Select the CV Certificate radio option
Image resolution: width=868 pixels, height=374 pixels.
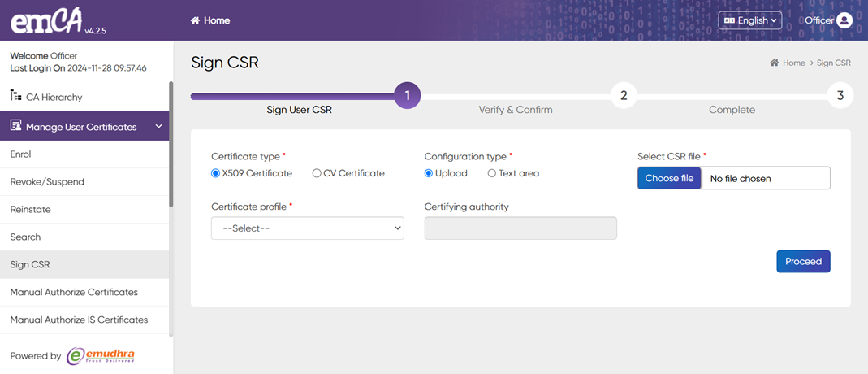click(317, 173)
